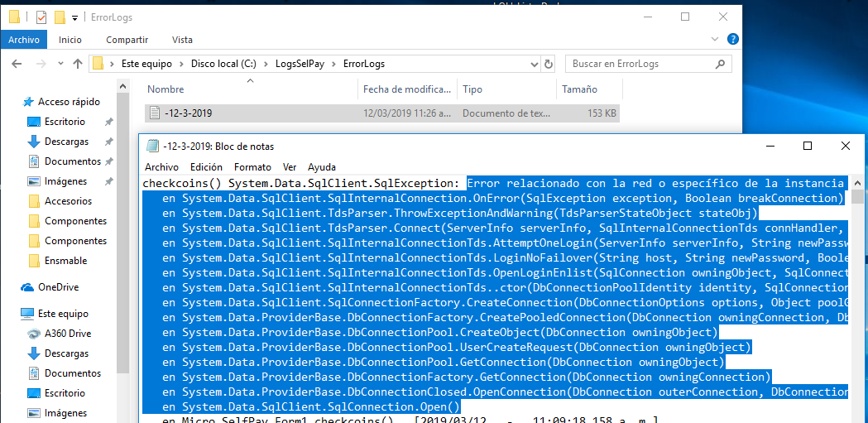The image size is (868, 423).
Task: Click 'LogsSelPay' in the address breadcrumb
Action: (300, 64)
